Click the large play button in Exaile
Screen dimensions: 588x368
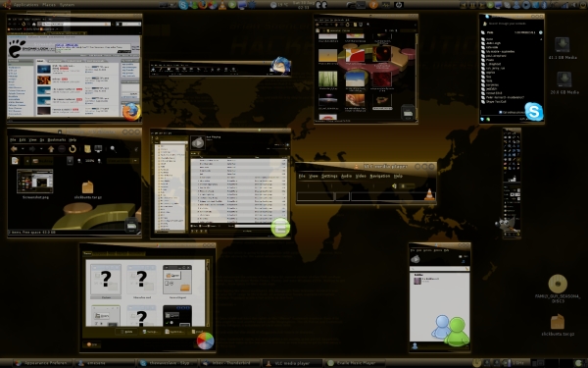198,142
